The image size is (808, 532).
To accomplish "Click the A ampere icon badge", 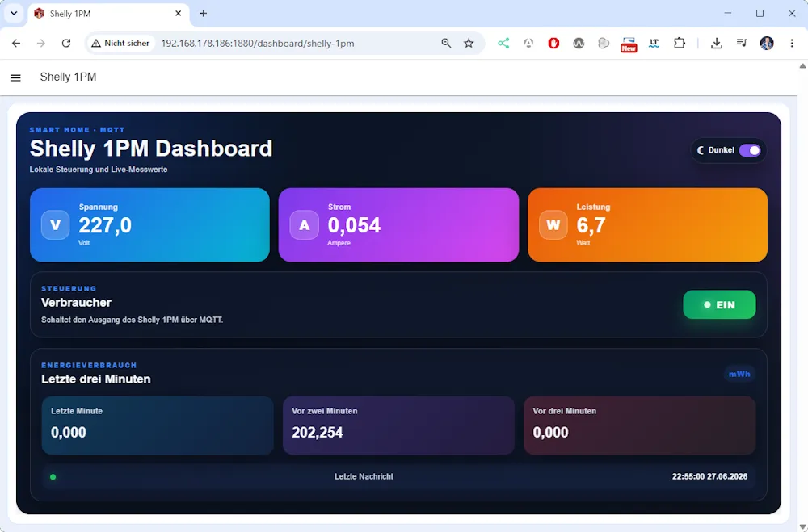I will pos(305,225).
